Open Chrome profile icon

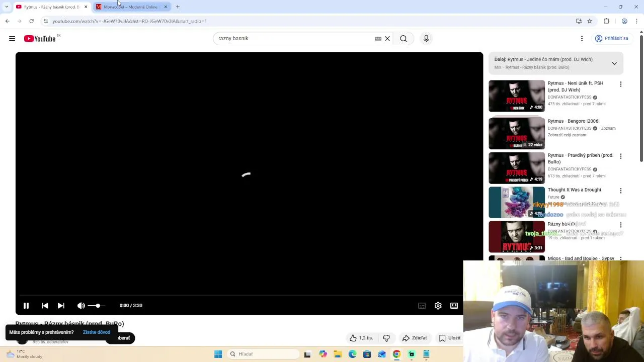tap(624, 21)
